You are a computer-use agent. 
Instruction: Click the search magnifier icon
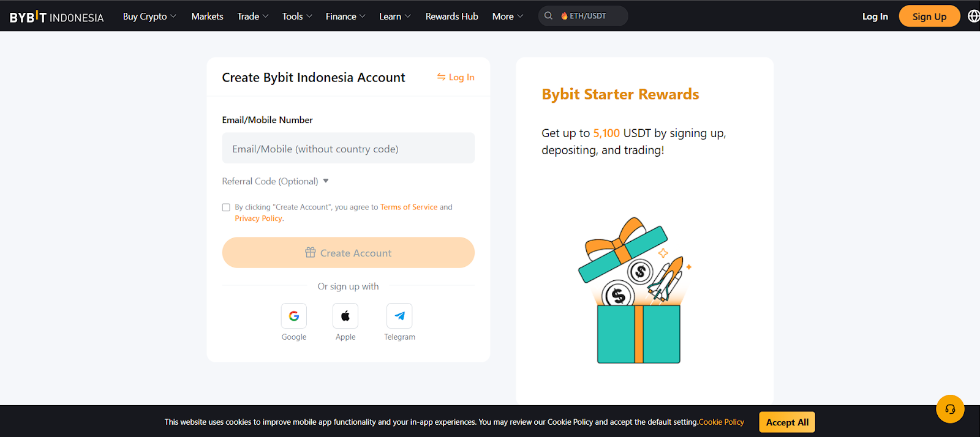click(x=548, y=16)
